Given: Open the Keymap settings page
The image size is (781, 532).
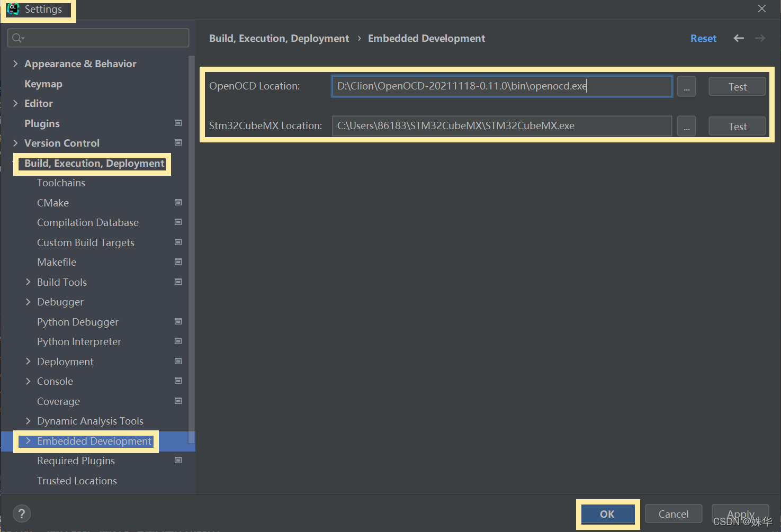Looking at the screenshot, I should pyautogui.click(x=43, y=84).
